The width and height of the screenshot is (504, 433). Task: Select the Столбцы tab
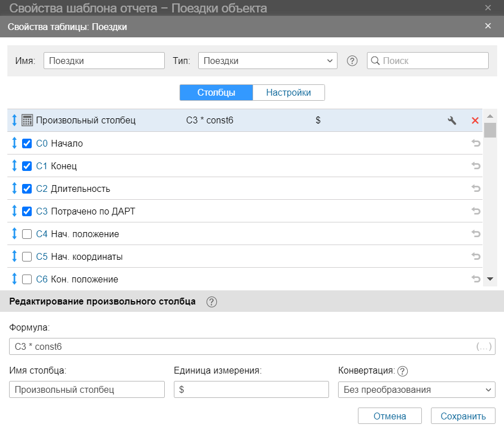point(216,93)
